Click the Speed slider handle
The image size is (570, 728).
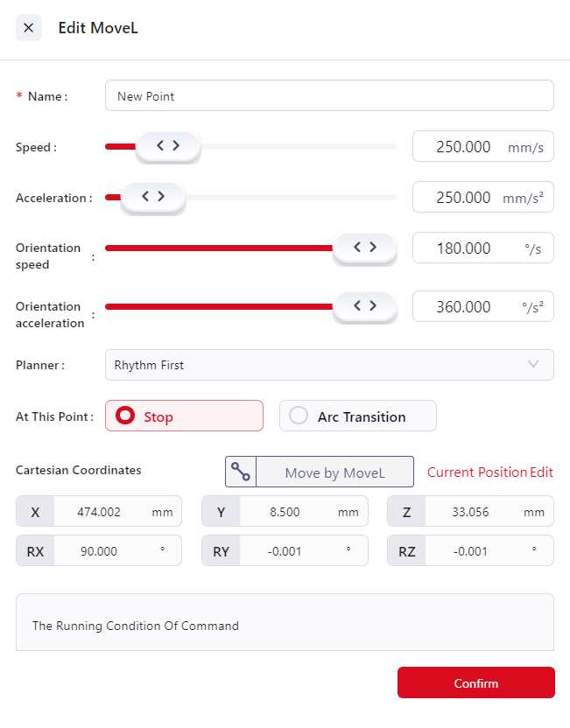pyautogui.click(x=167, y=146)
